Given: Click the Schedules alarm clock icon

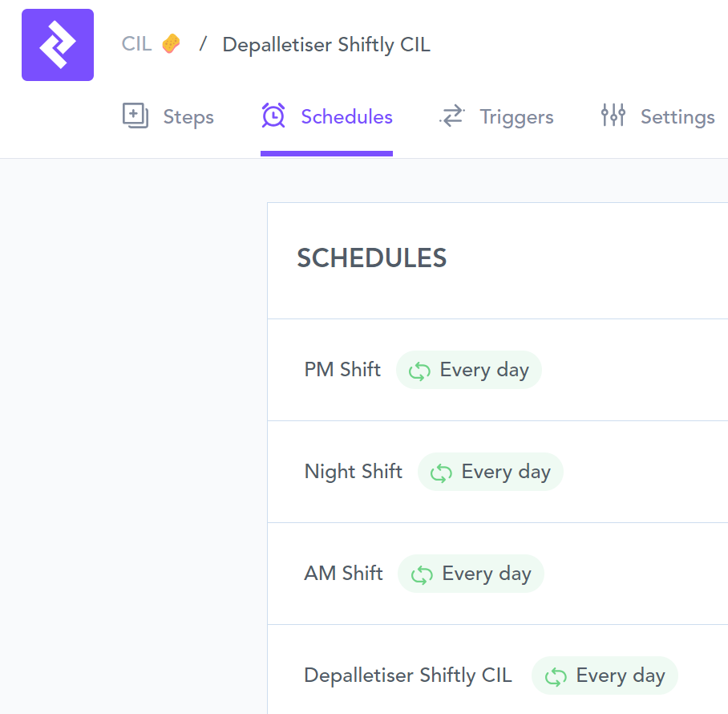Looking at the screenshot, I should coord(273,116).
